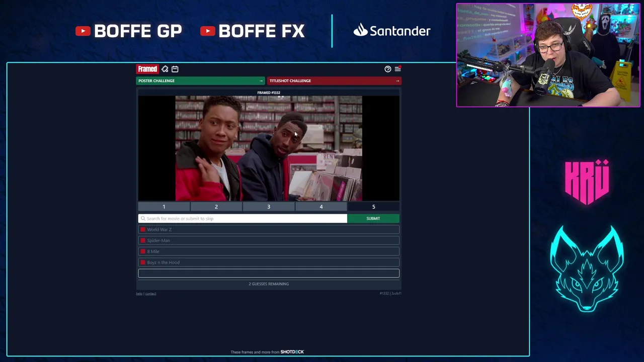
Task: Click the search magnifier icon
Action: pos(143,218)
